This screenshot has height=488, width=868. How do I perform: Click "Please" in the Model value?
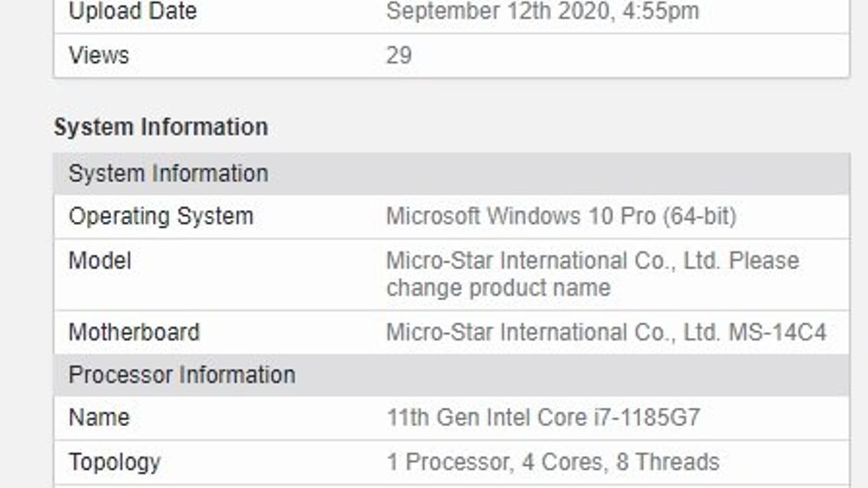[x=764, y=261]
